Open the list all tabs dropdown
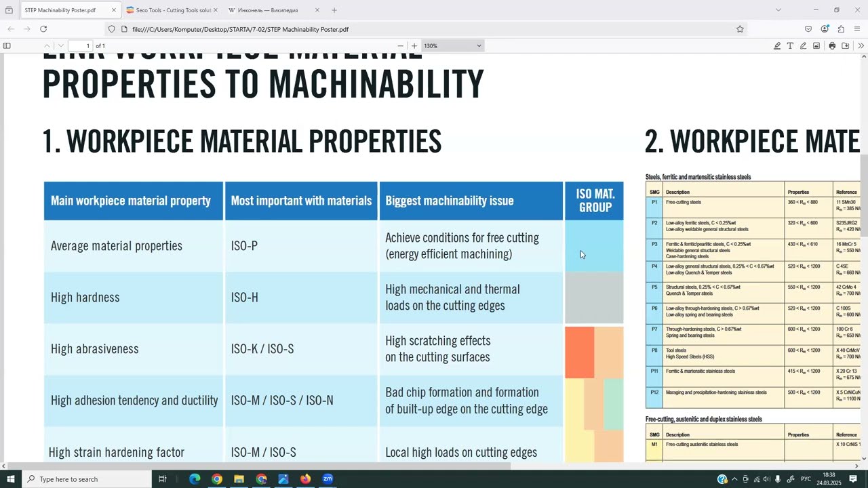Image resolution: width=868 pixels, height=488 pixels. (x=778, y=10)
